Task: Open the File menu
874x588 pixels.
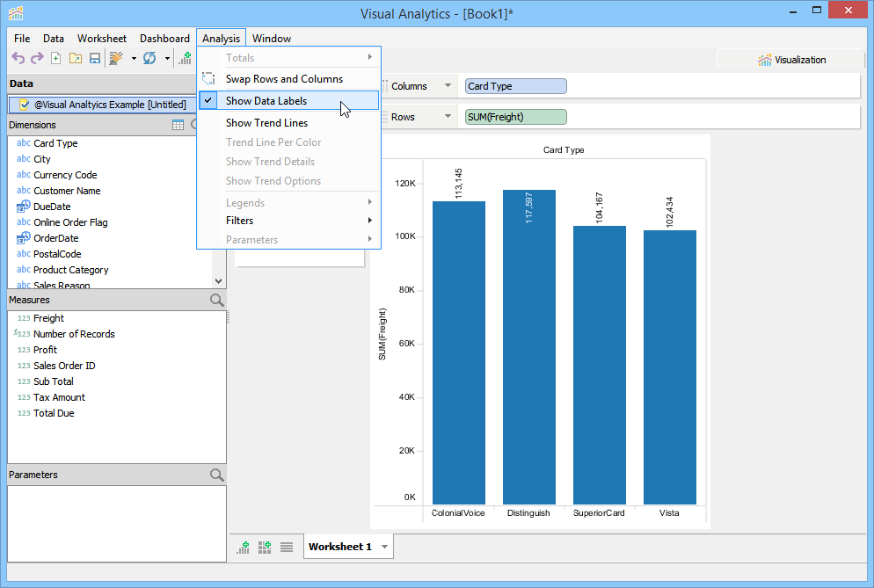Action: point(22,39)
